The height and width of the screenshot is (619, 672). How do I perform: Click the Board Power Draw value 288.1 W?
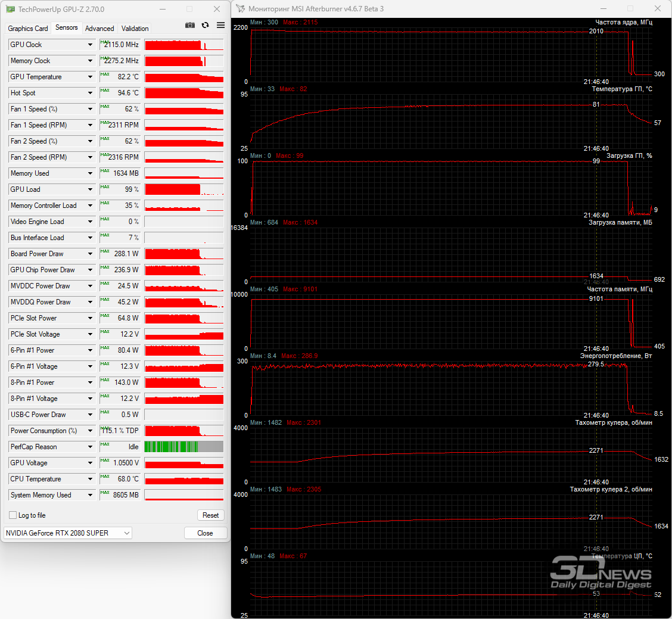[120, 254]
